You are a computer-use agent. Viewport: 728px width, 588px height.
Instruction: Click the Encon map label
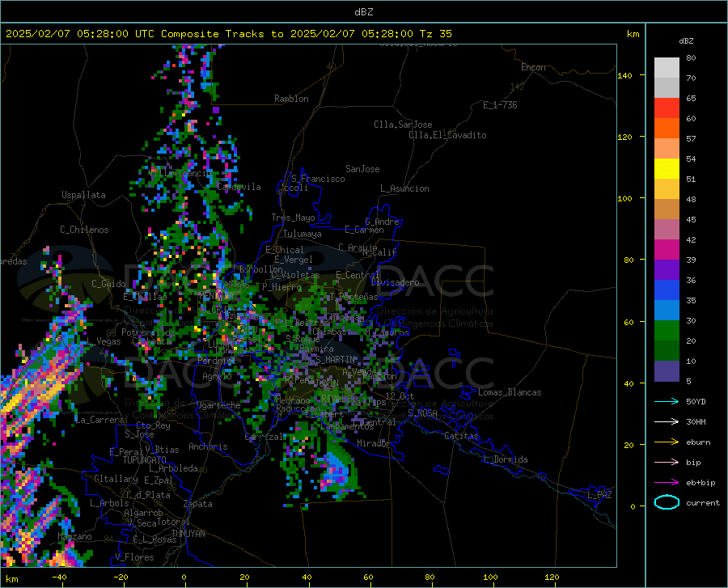coord(533,67)
